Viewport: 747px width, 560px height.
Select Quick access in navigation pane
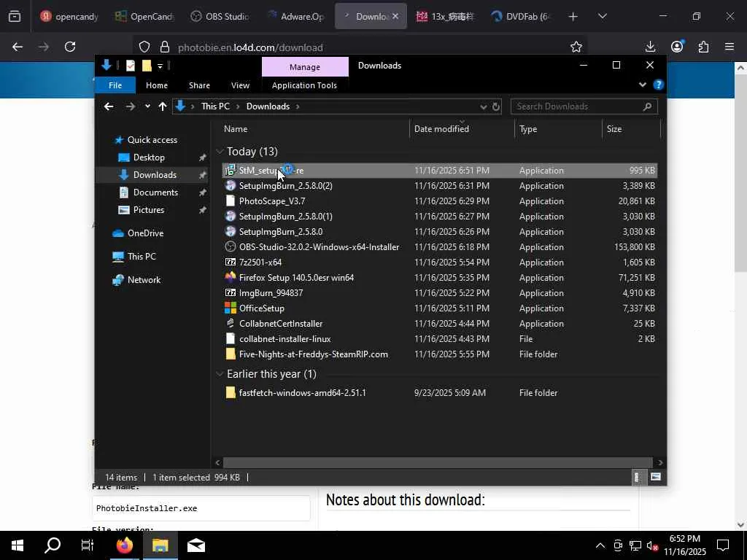[152, 139]
